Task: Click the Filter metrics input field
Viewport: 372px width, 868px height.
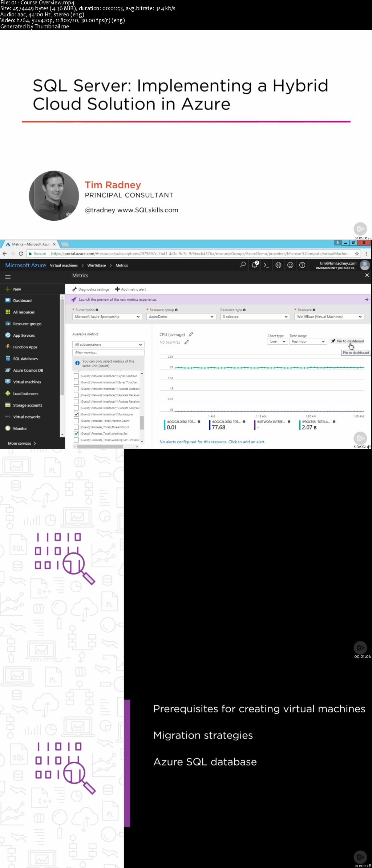Action: pos(108,353)
